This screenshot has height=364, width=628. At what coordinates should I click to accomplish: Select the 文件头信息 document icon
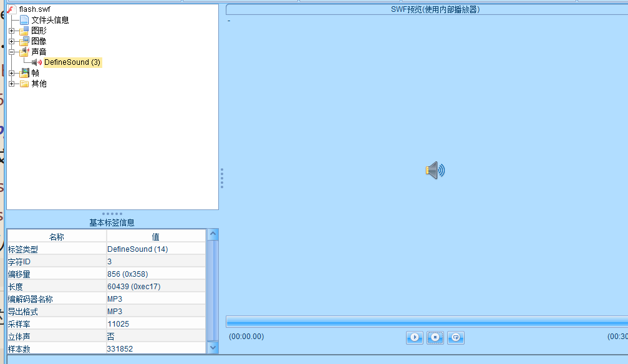coord(24,19)
